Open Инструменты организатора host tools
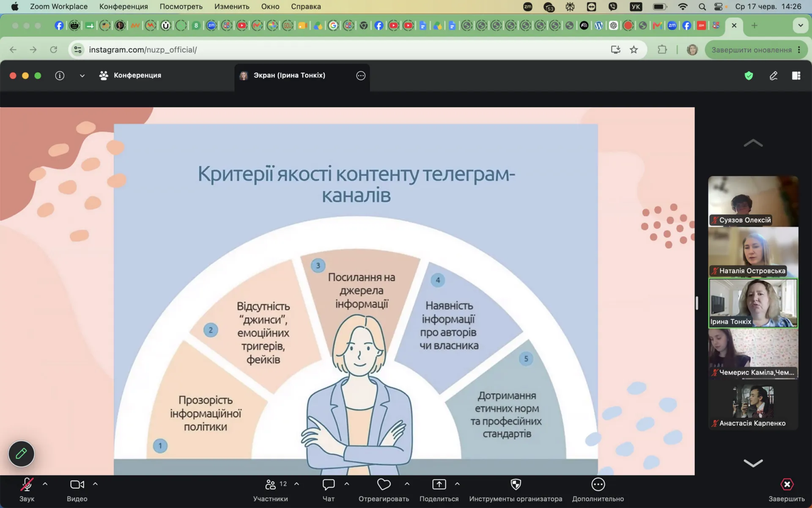Viewport: 812px width, 508px height. coord(516,489)
